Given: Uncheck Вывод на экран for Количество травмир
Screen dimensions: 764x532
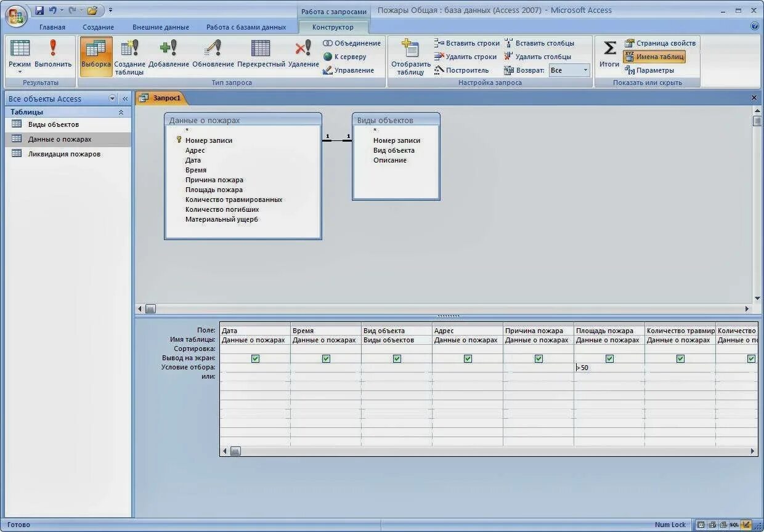Looking at the screenshot, I should 680,358.
